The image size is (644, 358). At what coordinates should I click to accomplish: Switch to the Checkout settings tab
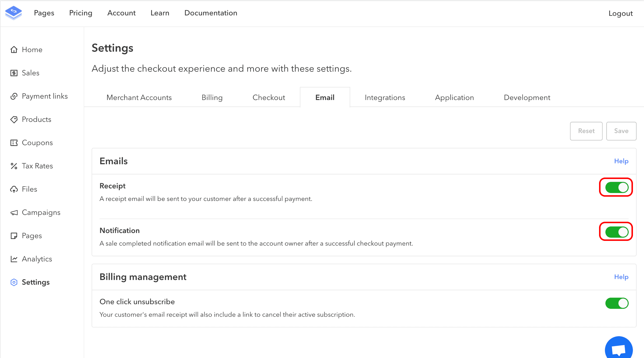click(x=269, y=97)
